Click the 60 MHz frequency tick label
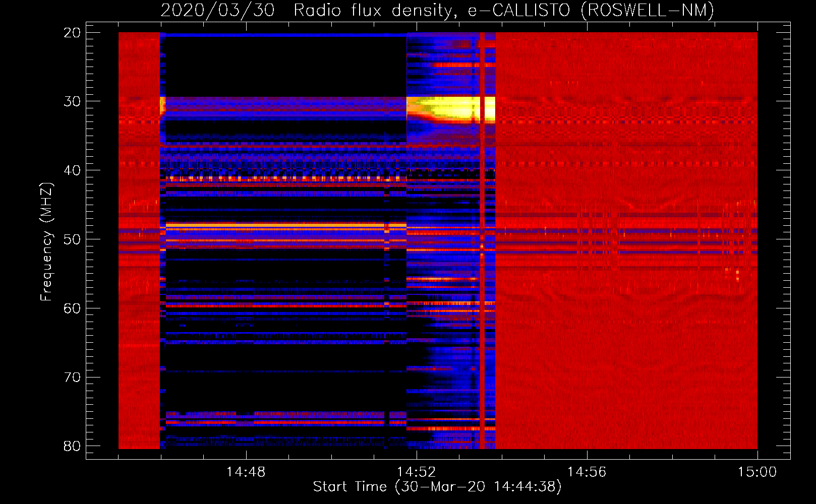The height and width of the screenshot is (504, 816). [x=72, y=308]
